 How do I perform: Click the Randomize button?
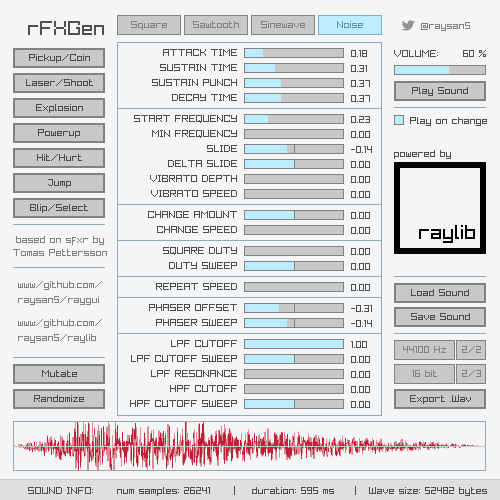coord(59,399)
